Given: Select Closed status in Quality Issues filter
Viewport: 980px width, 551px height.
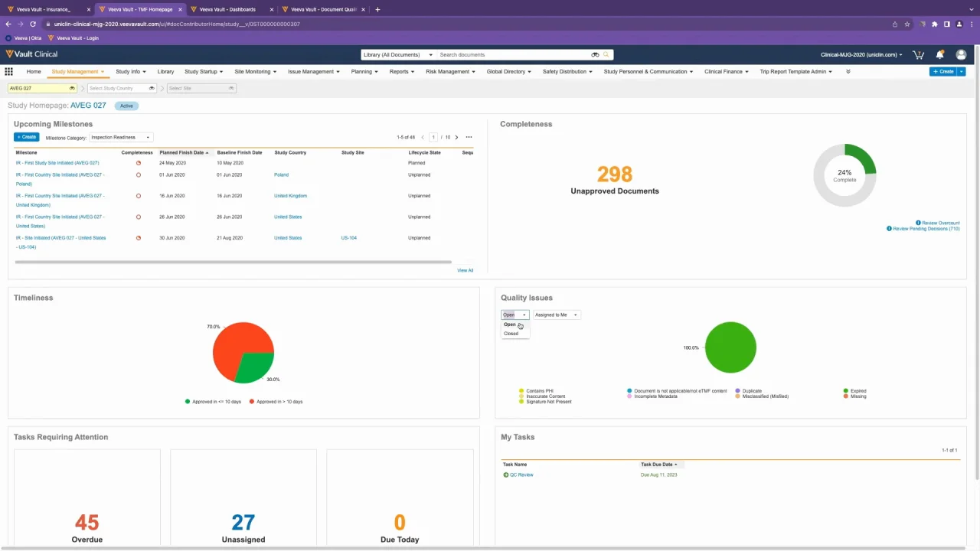Looking at the screenshot, I should click(511, 334).
